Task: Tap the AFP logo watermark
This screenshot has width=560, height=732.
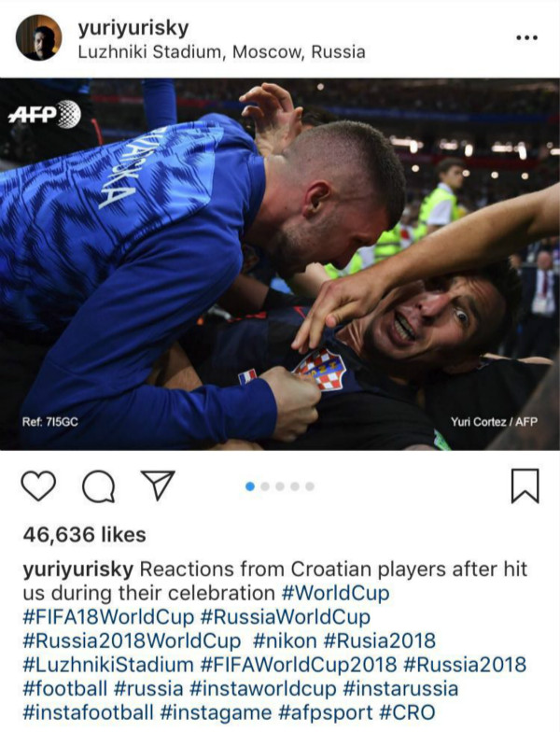Action: click(x=45, y=114)
